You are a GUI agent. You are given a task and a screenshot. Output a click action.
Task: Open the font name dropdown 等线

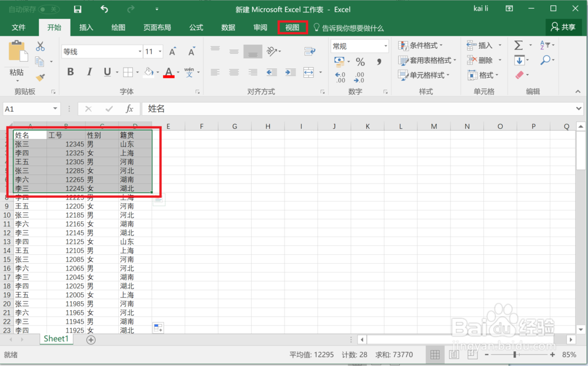tap(140, 51)
